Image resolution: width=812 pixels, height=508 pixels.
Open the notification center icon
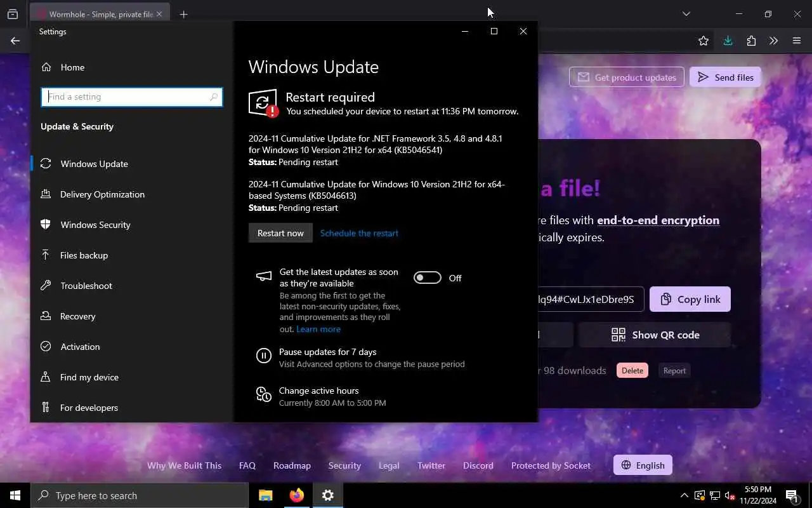(792, 495)
